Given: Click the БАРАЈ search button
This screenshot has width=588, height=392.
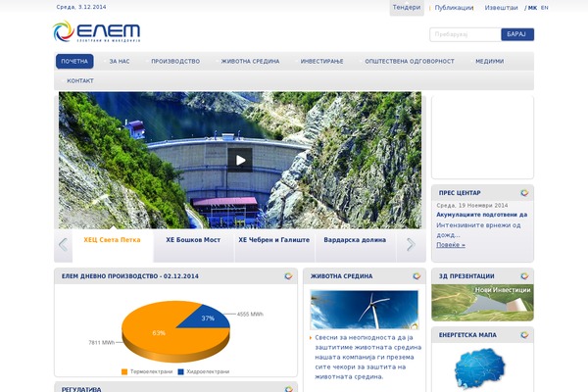Looking at the screenshot, I should (x=517, y=34).
